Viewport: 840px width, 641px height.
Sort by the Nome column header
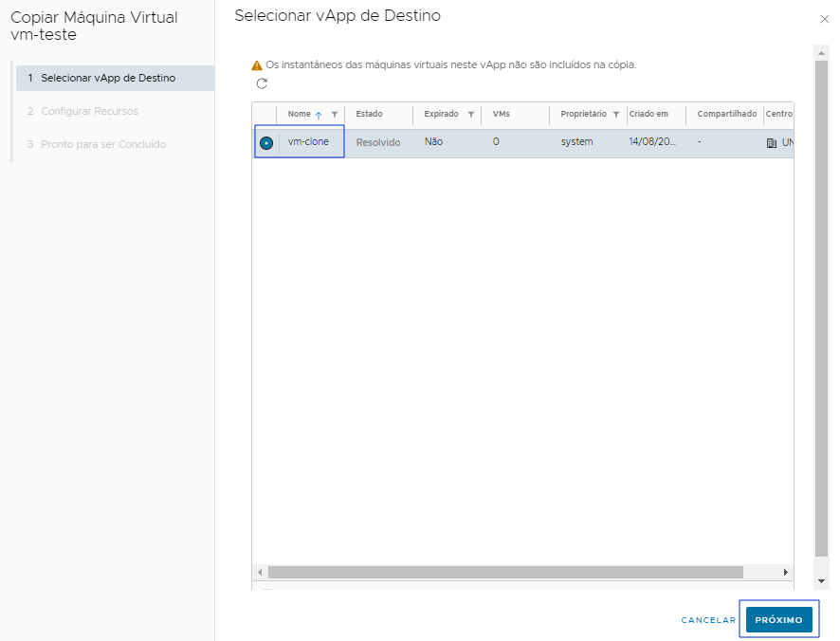click(x=299, y=114)
